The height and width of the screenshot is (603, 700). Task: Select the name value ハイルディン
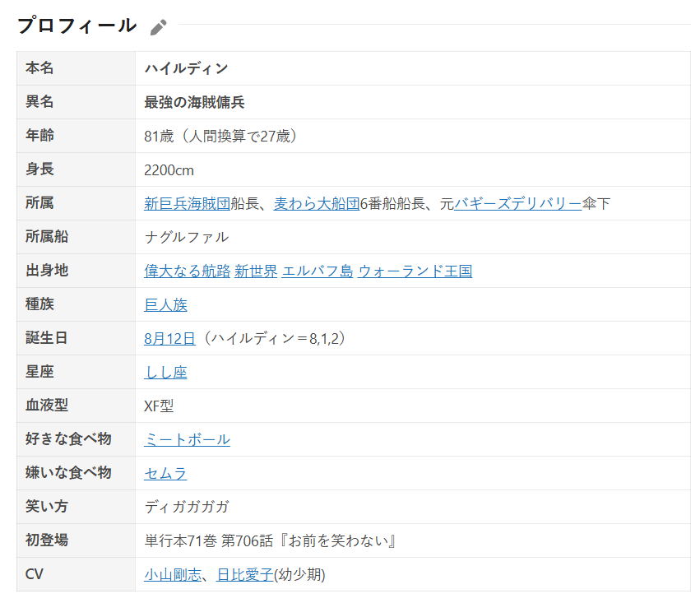pyautogui.click(x=186, y=68)
